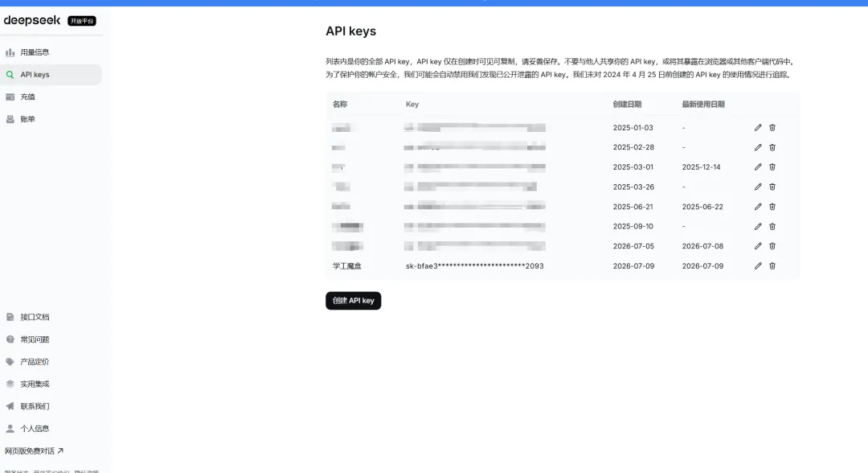
Task: Open 常见问题 in the sidebar
Action: click(51, 339)
